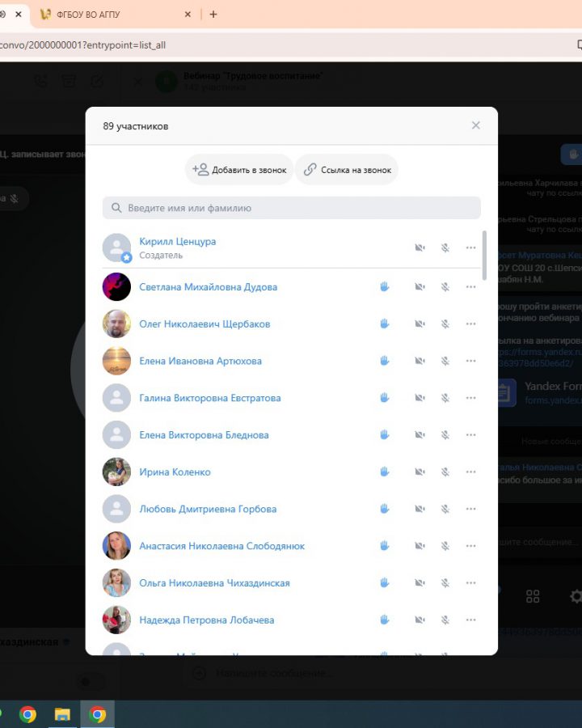
Task: Click Добавить в звонок button
Action: [239, 170]
